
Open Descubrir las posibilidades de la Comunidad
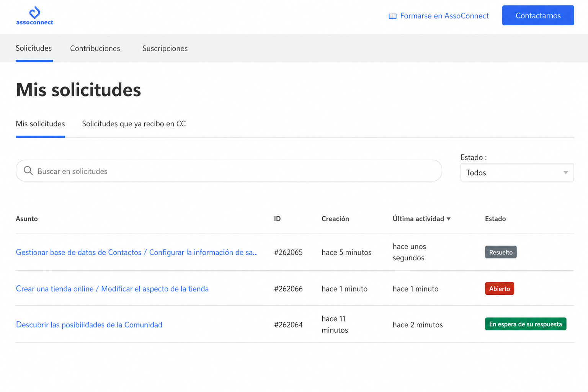point(89,325)
